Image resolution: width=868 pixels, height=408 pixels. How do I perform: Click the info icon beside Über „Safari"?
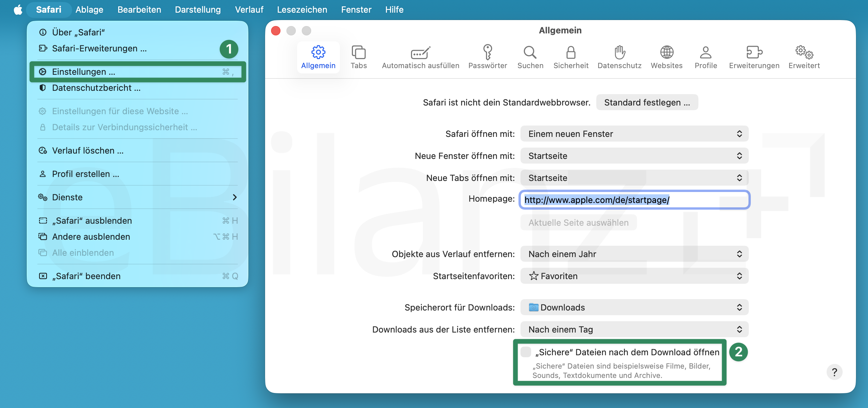[42, 32]
